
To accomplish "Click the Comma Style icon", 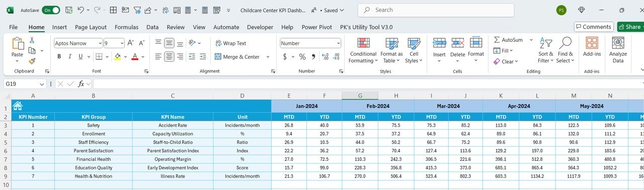I will pyautogui.click(x=313, y=57).
